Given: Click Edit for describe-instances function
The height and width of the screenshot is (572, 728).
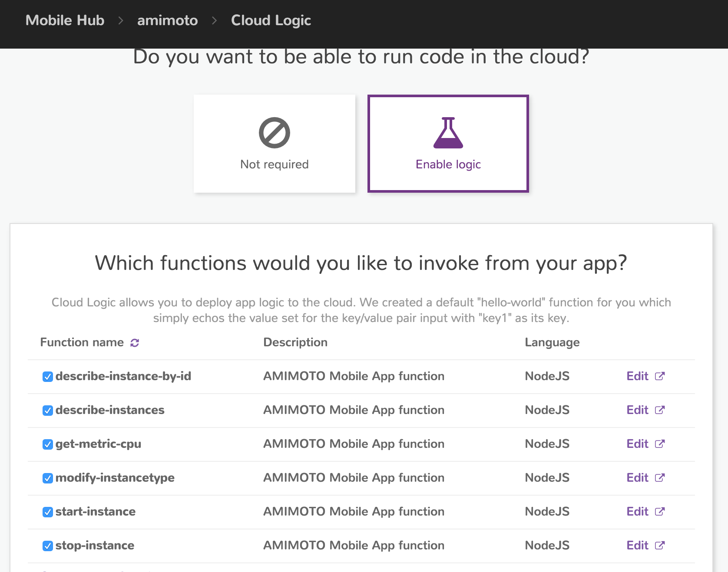Looking at the screenshot, I should pyautogui.click(x=637, y=410).
